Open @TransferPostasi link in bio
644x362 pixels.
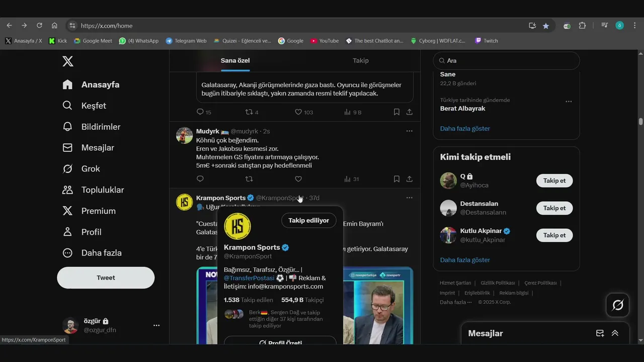249,278
